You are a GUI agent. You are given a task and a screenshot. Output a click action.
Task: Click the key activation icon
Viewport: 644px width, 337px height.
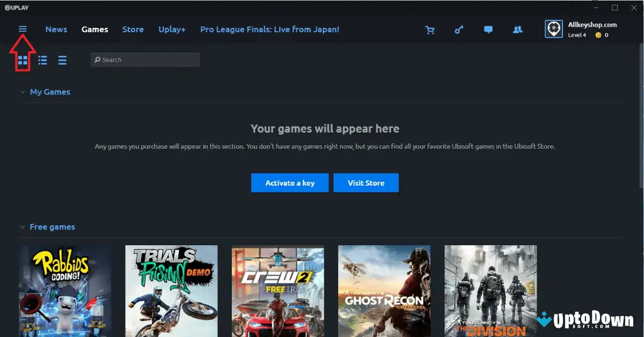point(459,30)
